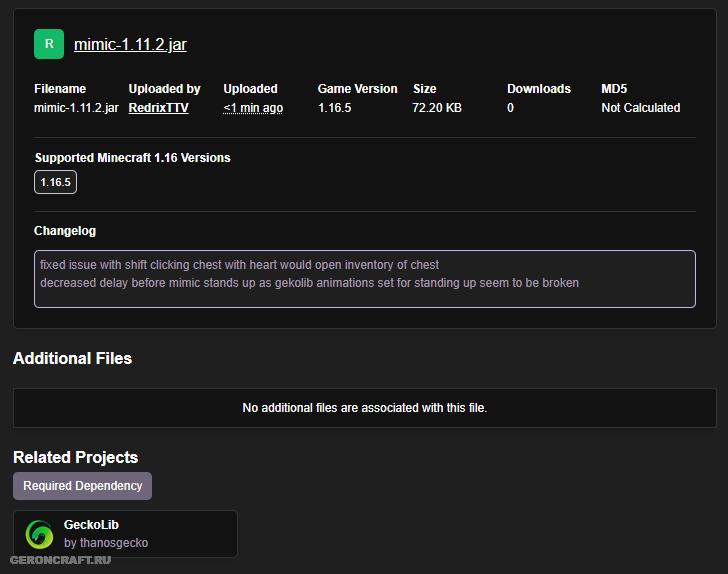Click the mimic-1.11.2.jar value under Filename
The height and width of the screenshot is (574, 728).
click(76, 108)
